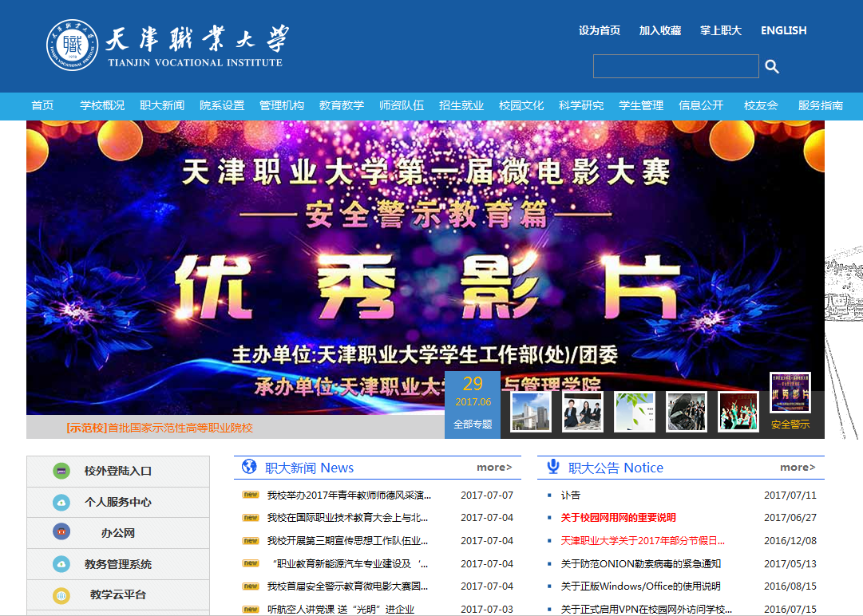Click into the search text box

pos(675,66)
